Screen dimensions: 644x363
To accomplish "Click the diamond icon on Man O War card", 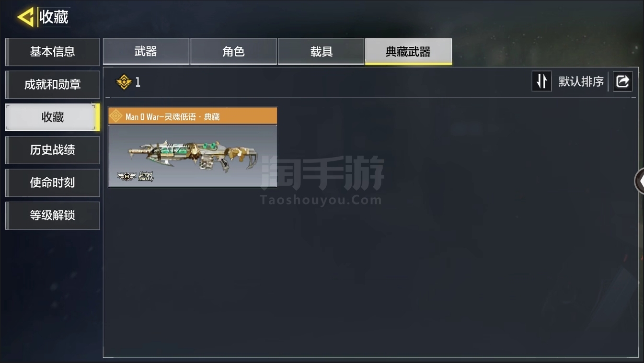I will 116,116.
